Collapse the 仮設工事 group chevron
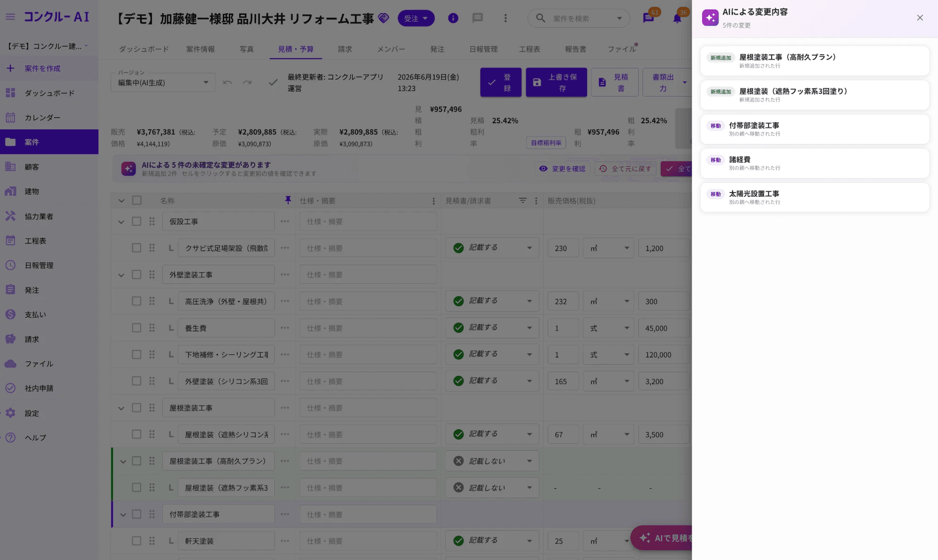Image resolution: width=938 pixels, height=560 pixels. (x=121, y=222)
